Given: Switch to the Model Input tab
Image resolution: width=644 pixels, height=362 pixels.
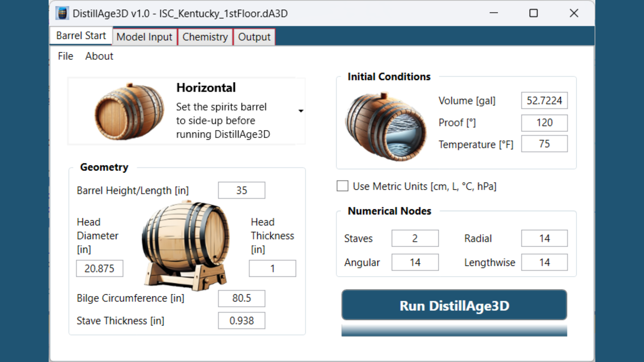Looking at the screenshot, I should (x=144, y=37).
